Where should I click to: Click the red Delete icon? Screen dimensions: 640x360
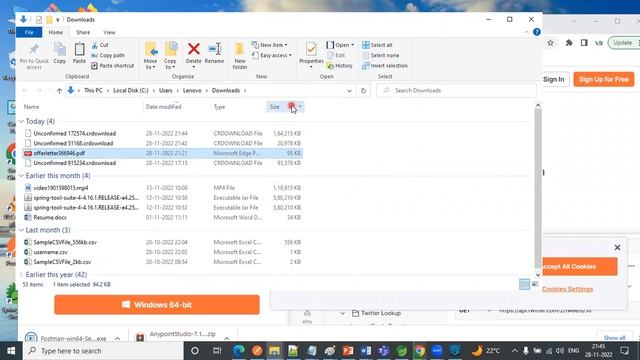pyautogui.click(x=193, y=49)
